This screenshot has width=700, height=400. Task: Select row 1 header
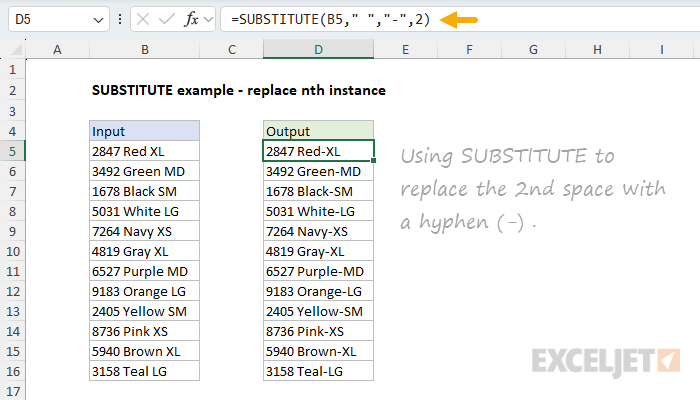(12, 70)
